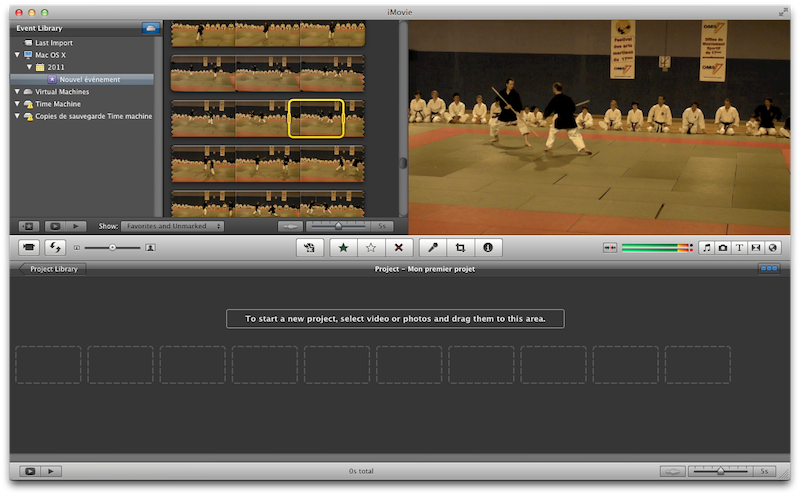Collapse the 2011 year triangle
The image size is (800, 495).
click(30, 67)
